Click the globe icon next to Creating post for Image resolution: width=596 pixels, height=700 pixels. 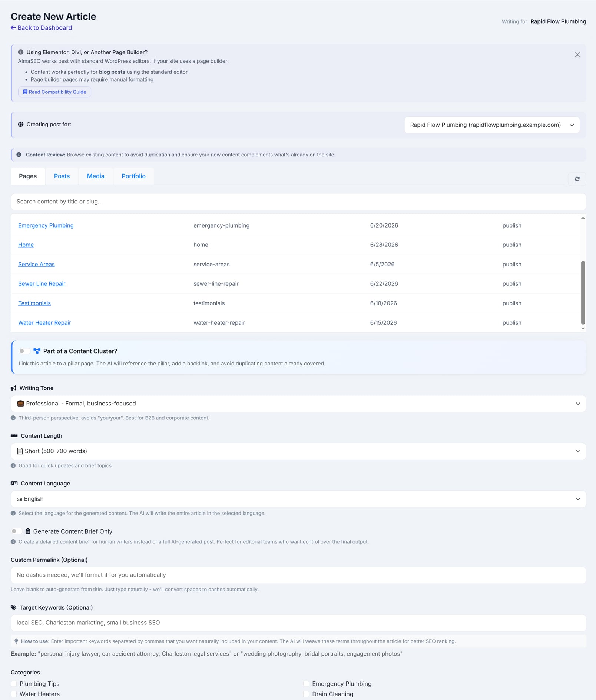click(x=21, y=125)
